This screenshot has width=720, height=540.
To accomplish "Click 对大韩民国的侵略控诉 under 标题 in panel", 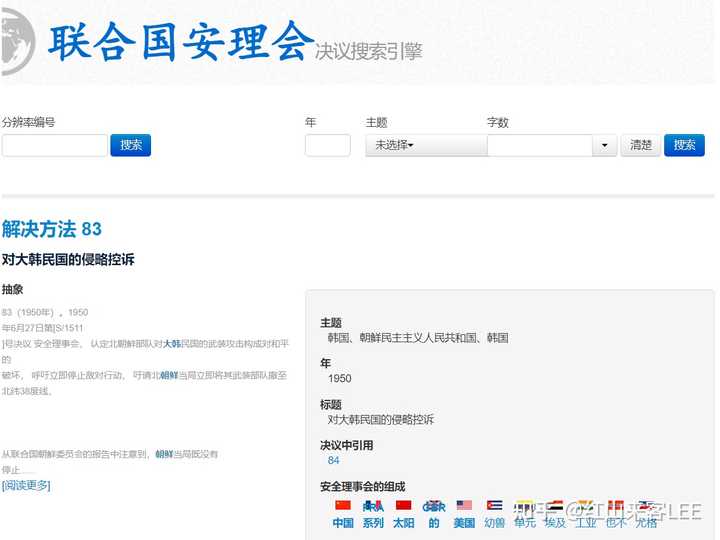I will pyautogui.click(x=381, y=419).
